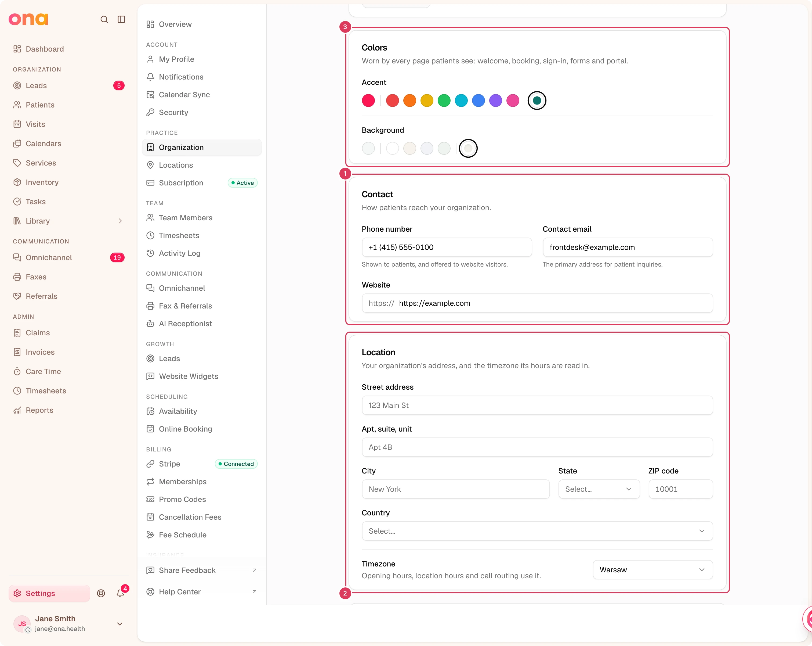Open Stripe settings marked Connected

click(202, 464)
